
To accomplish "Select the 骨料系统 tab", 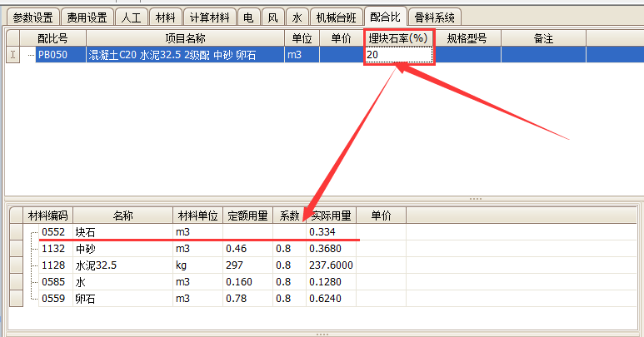I will click(x=435, y=17).
